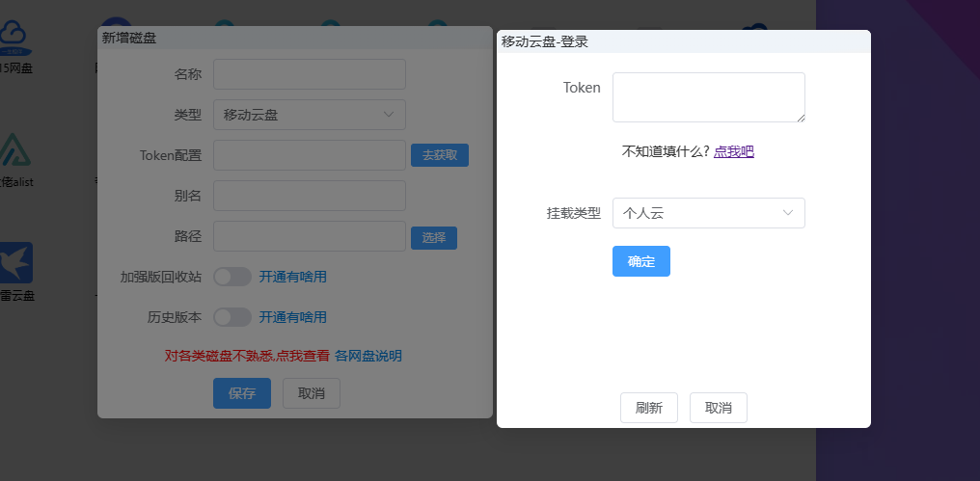Open 开通有啥用 link beside 历史版本
The width and height of the screenshot is (980, 481).
[x=293, y=317]
